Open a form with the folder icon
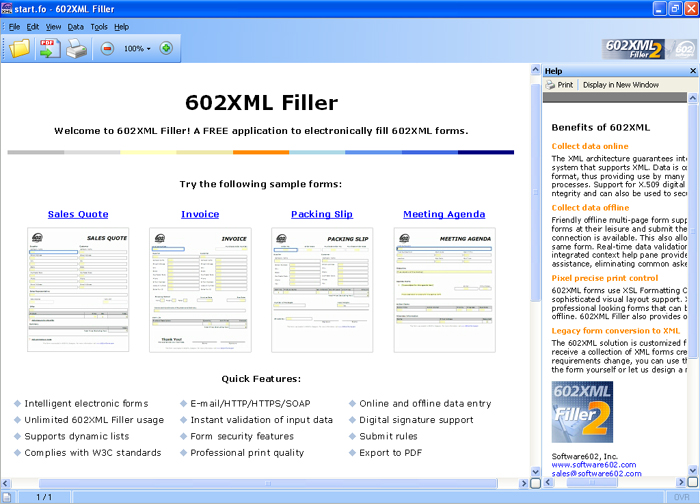 pos(19,48)
